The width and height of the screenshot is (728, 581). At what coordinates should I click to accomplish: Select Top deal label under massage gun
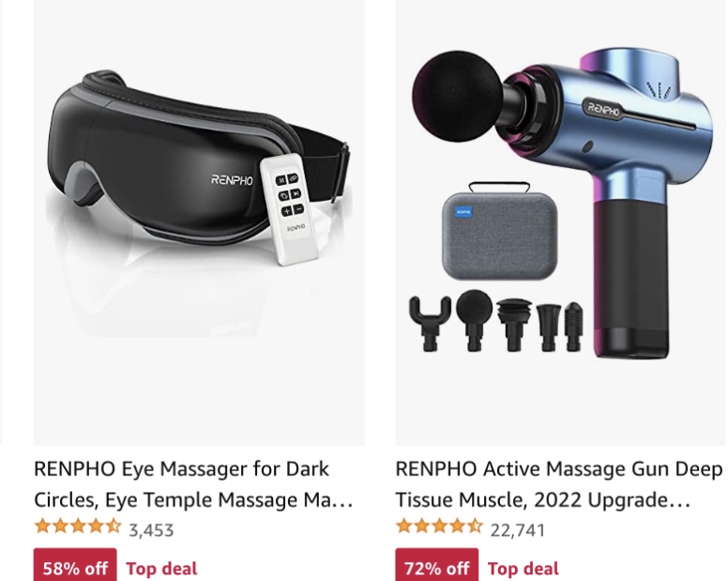point(523,569)
